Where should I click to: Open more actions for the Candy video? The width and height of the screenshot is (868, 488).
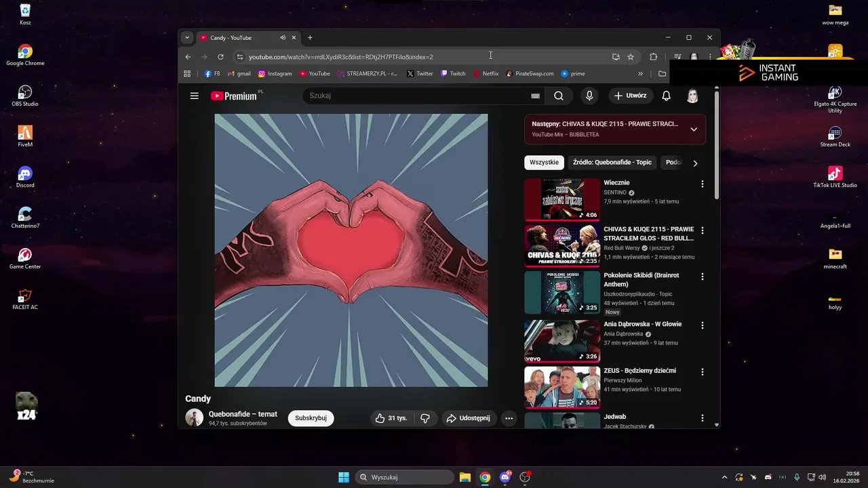pos(509,418)
